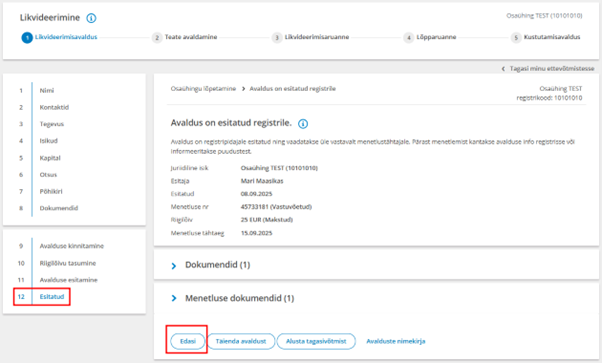Screen dimensions: 602x363
Task: Click the Riigilõiv value 25 EUR (Makstud)
Action: (266, 220)
